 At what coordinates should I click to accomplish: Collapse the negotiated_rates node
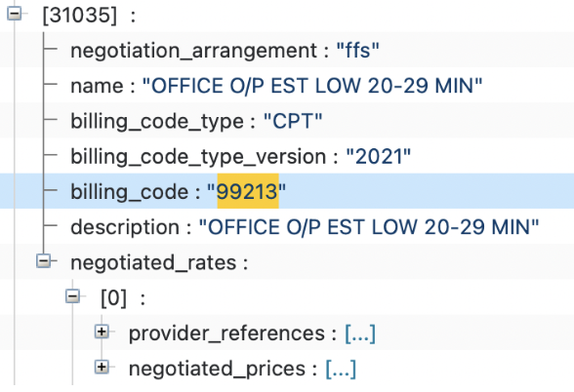[x=44, y=261]
